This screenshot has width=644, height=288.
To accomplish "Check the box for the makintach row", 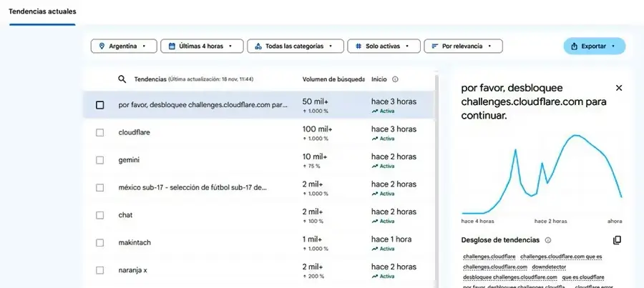I will 99,242.
